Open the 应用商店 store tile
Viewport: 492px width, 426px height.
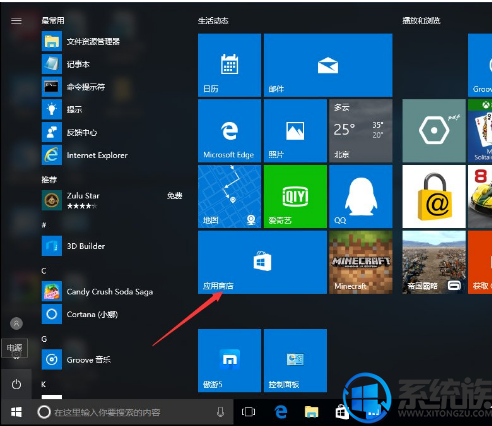click(262, 262)
